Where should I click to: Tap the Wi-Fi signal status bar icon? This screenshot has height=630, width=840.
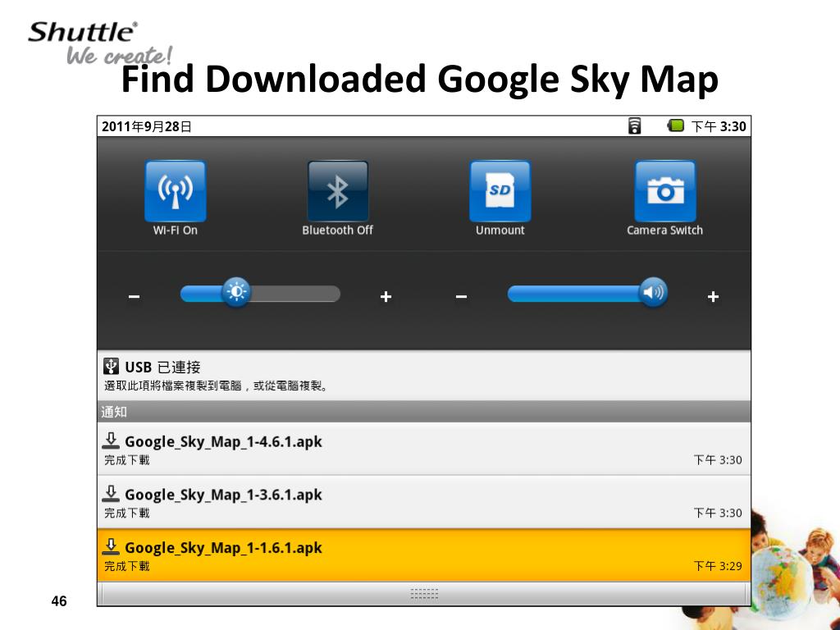click(634, 126)
